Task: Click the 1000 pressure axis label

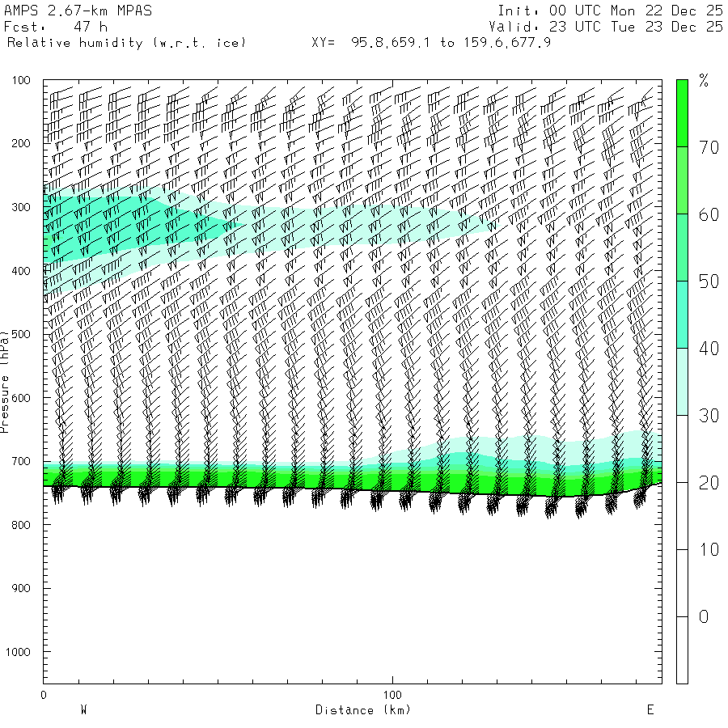Action: (18, 652)
